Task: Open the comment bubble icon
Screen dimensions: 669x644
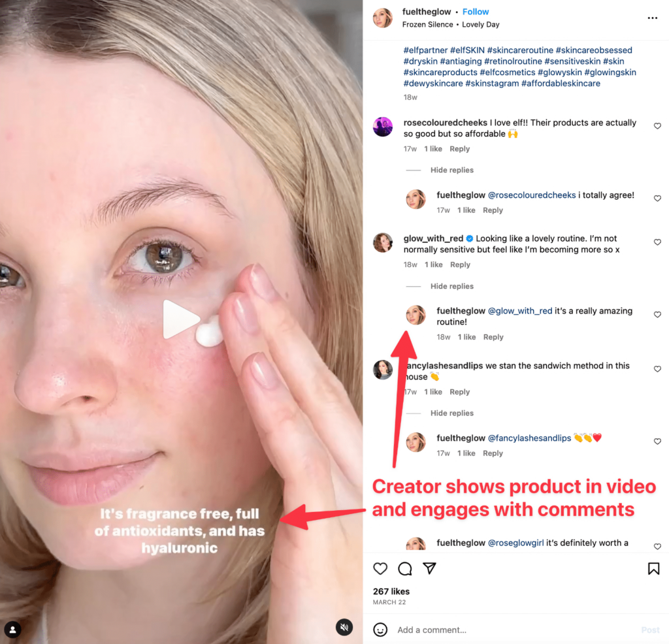Action: (405, 568)
